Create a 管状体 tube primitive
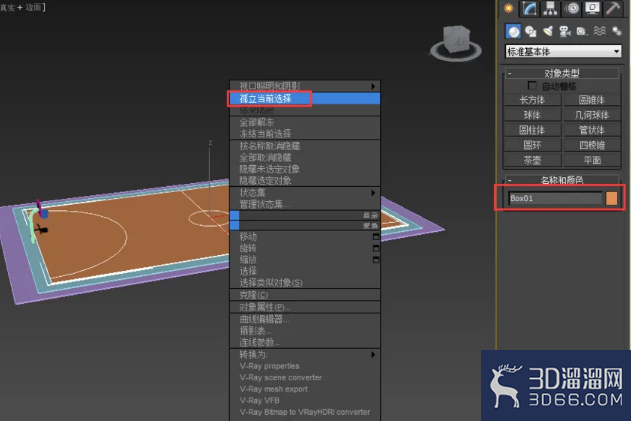Image resolution: width=631 pixels, height=421 pixels. click(x=592, y=130)
